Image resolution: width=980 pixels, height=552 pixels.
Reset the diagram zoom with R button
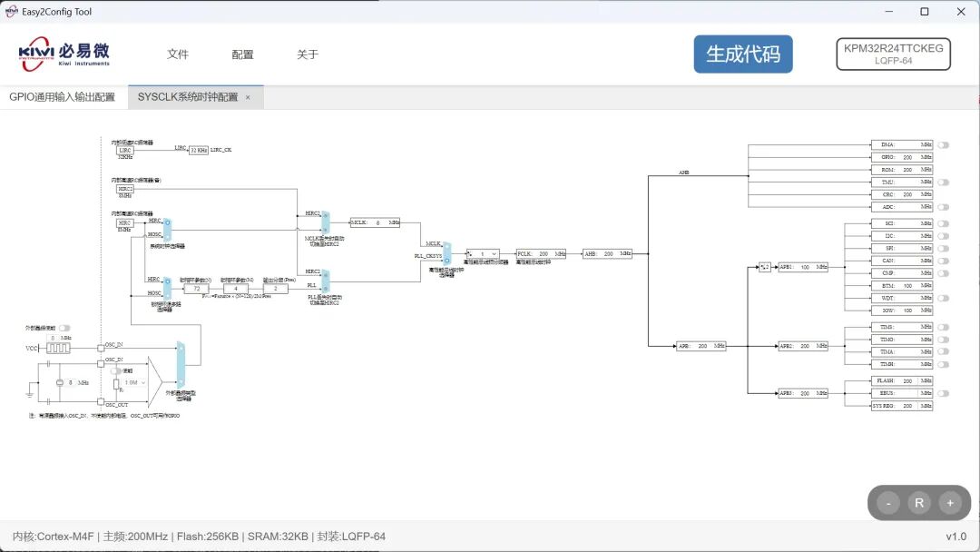(918, 503)
